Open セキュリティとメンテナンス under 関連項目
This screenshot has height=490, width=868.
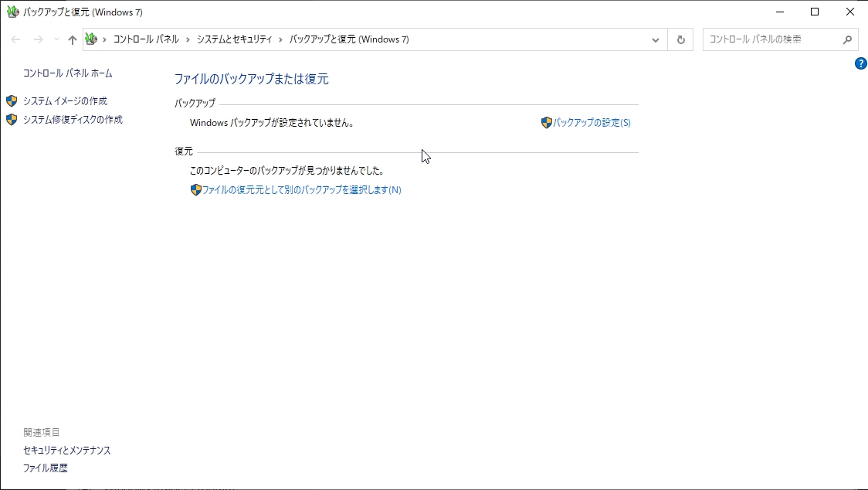coord(67,450)
